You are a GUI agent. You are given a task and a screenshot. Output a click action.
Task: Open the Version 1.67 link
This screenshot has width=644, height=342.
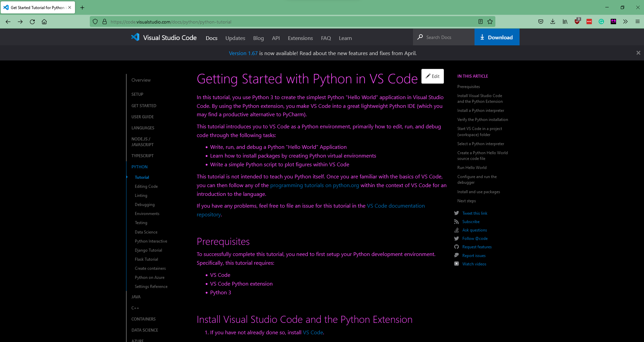tap(243, 53)
